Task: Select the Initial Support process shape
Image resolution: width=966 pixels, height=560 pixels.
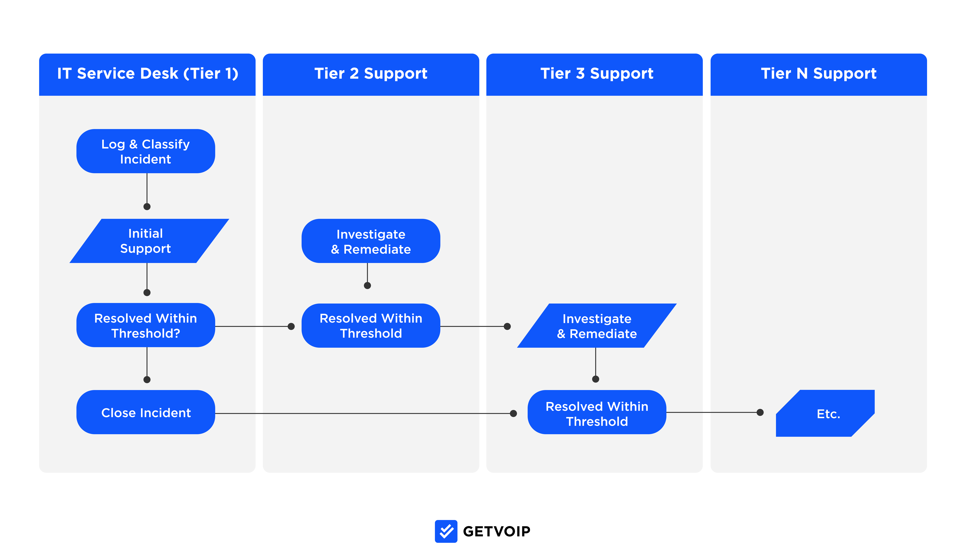Action: click(x=145, y=233)
